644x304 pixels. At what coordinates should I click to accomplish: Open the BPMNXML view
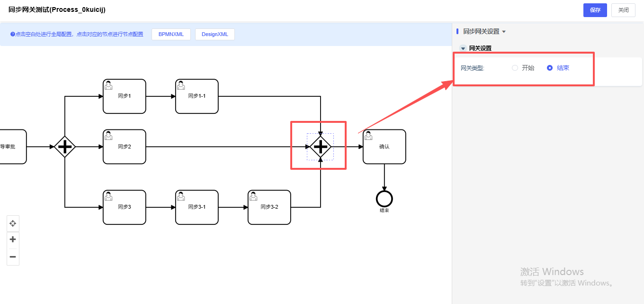click(x=171, y=34)
